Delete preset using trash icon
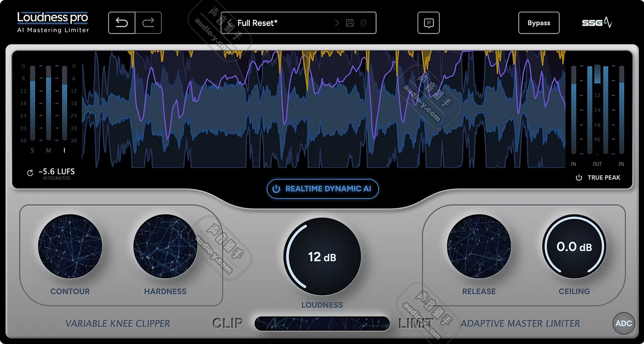 click(363, 23)
